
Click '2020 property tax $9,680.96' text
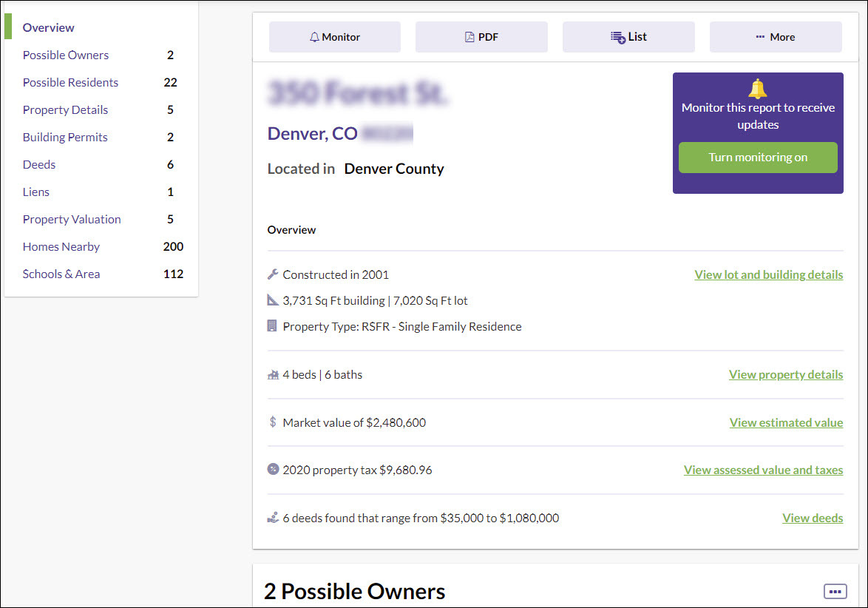coord(357,470)
